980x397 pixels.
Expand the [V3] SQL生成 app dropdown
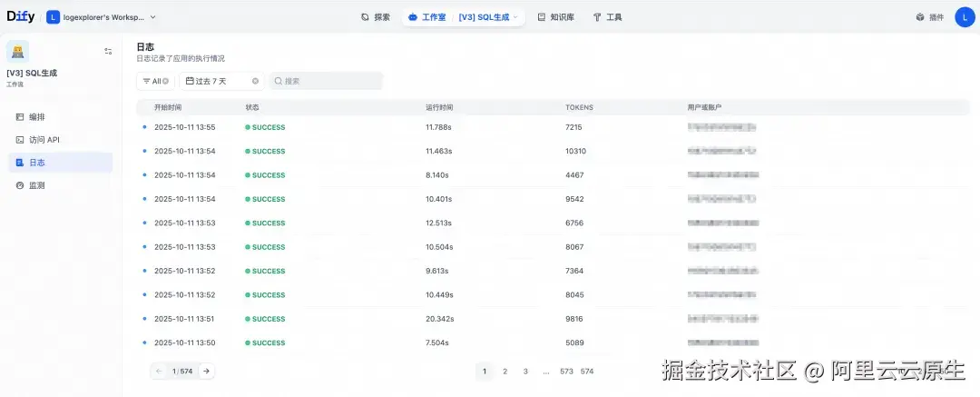[x=489, y=17]
